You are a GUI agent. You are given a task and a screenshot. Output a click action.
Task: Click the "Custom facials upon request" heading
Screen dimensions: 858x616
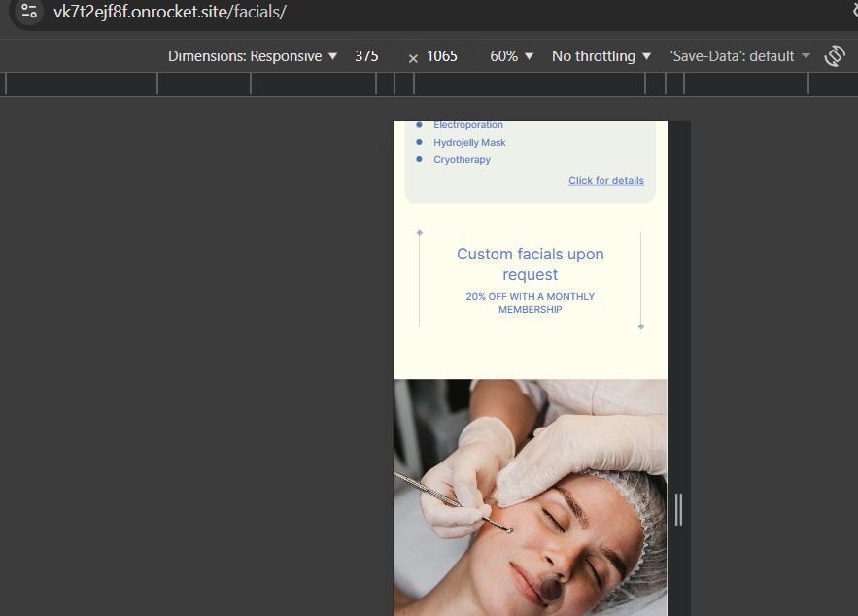(x=531, y=264)
